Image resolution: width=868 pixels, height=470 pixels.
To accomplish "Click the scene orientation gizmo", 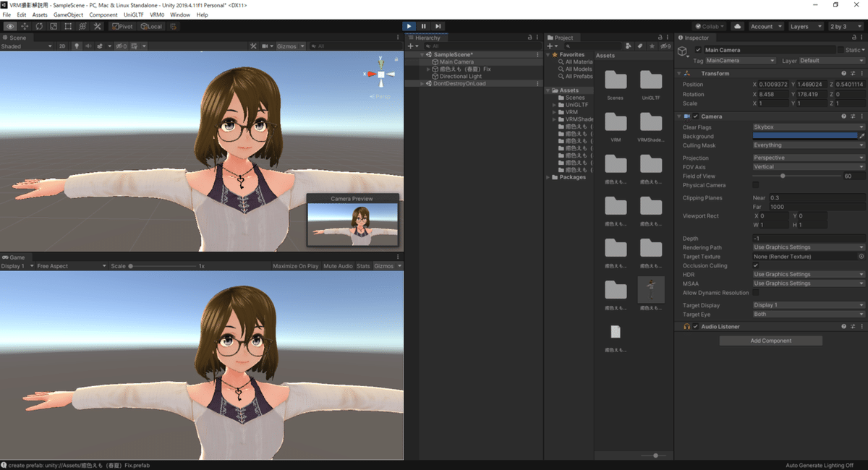I will coord(381,74).
